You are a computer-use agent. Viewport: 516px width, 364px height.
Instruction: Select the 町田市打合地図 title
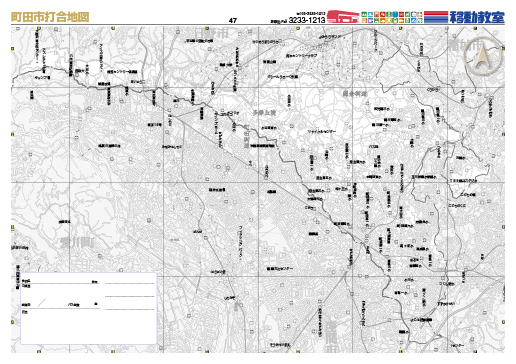click(50, 17)
